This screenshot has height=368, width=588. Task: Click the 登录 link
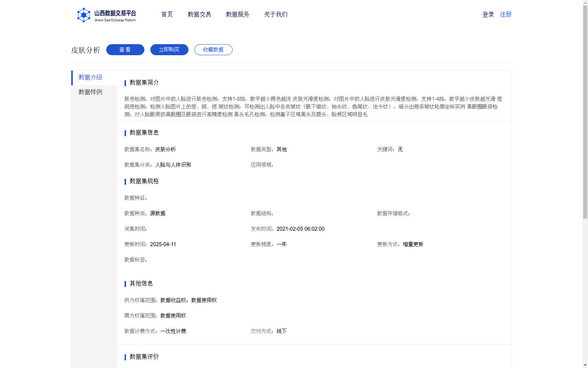(x=488, y=14)
